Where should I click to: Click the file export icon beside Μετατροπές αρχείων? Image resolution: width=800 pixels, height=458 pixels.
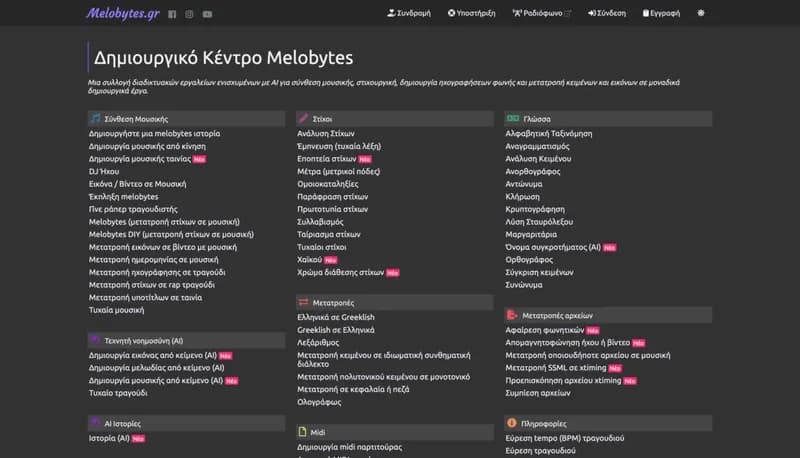click(x=512, y=315)
